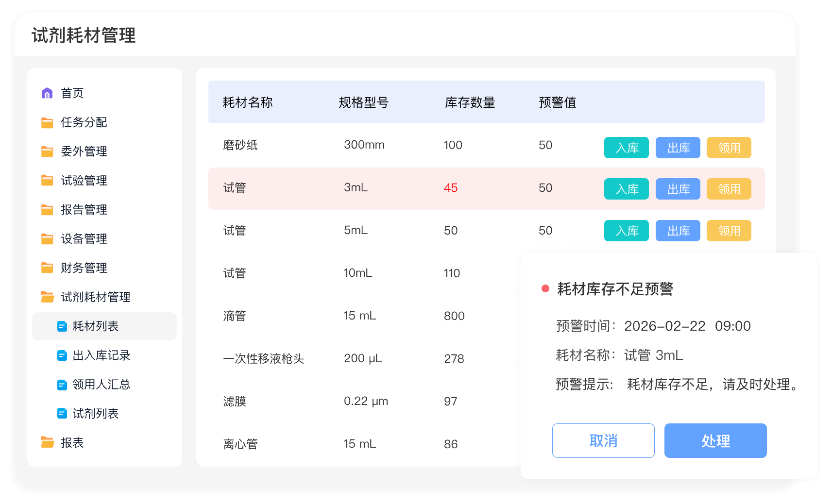Click the home icon beside 首页
This screenshot has width=832, height=504.
coord(47,93)
